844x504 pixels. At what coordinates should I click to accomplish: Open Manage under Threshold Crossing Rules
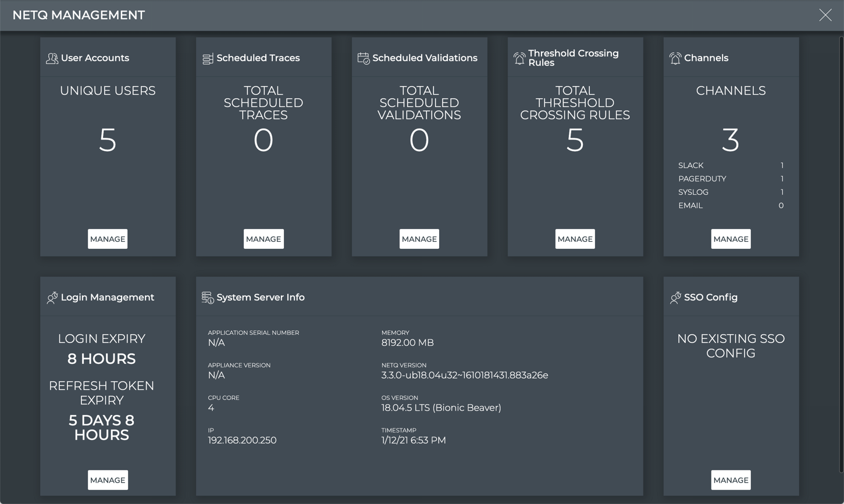575,239
